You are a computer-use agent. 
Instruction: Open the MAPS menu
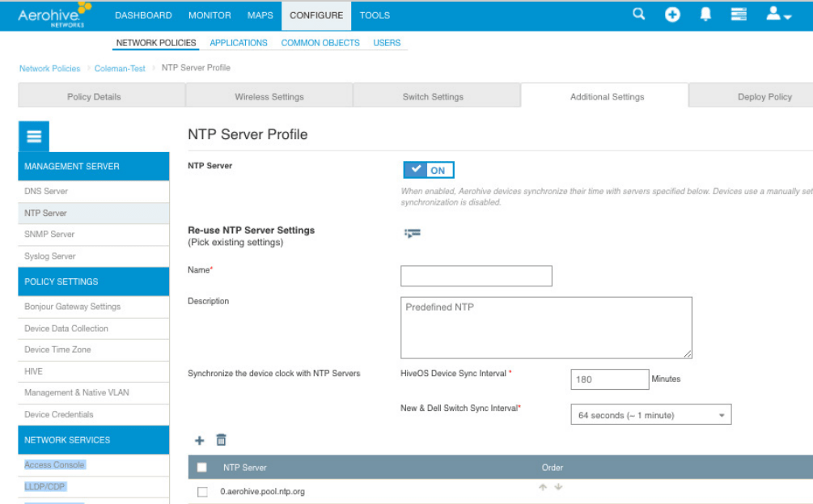point(260,15)
